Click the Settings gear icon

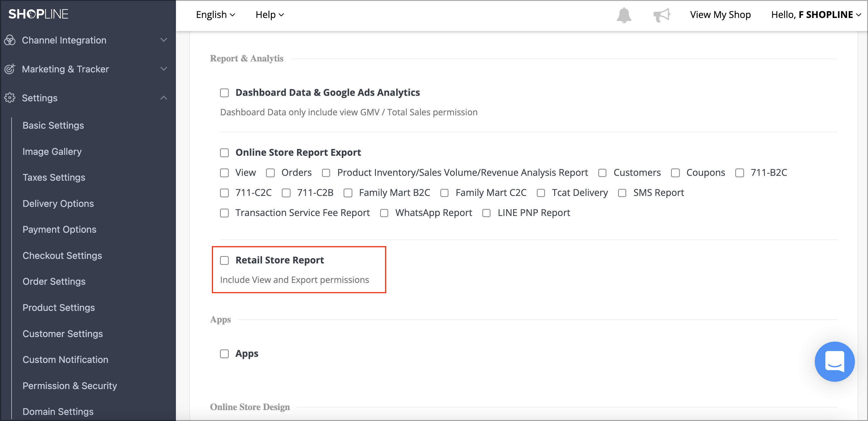pos(10,98)
